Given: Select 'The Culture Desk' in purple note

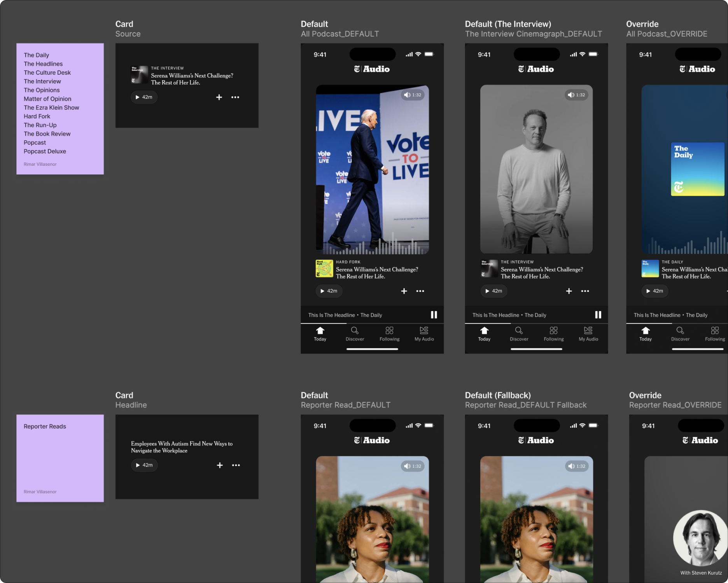Looking at the screenshot, I should point(47,73).
